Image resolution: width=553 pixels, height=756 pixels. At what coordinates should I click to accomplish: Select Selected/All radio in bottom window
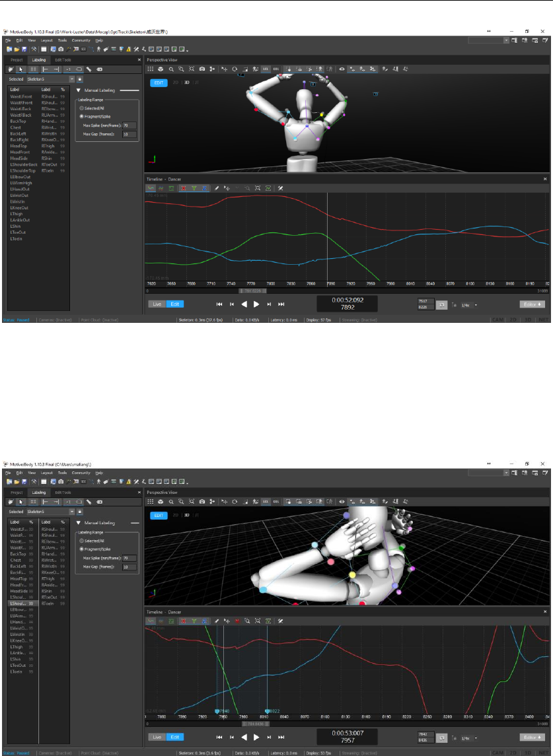pyautogui.click(x=81, y=541)
